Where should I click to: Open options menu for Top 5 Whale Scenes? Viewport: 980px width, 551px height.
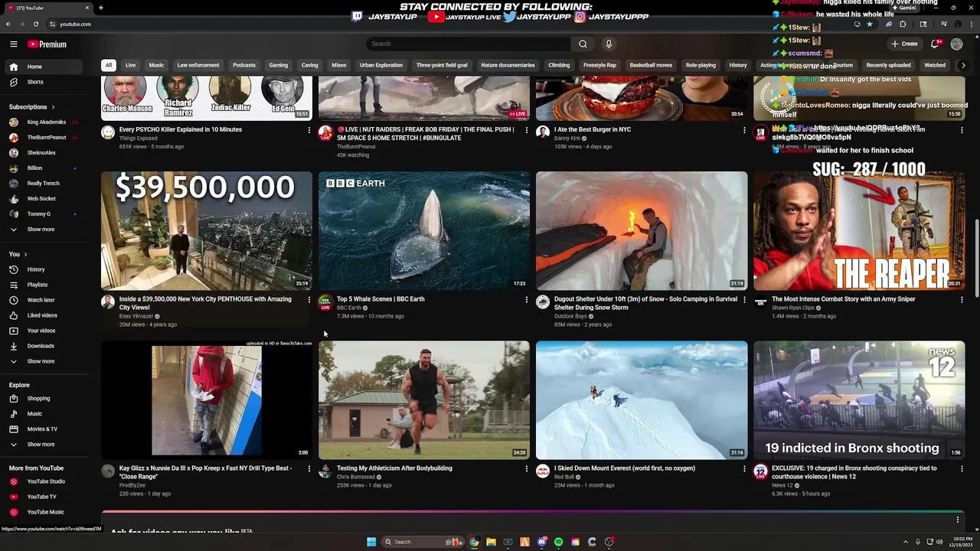526,300
